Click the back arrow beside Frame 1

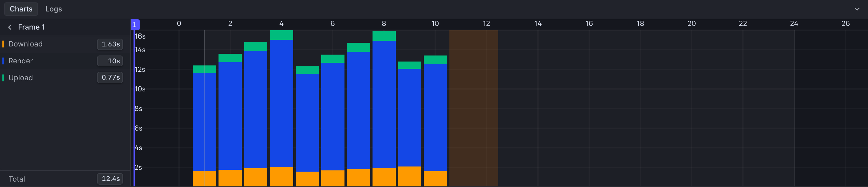pos(10,27)
